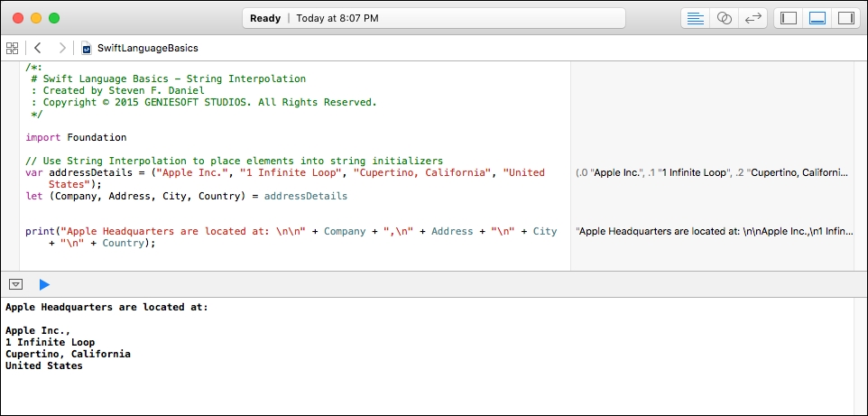Collapse the debug console area
The image size is (868, 416).
[x=16, y=284]
